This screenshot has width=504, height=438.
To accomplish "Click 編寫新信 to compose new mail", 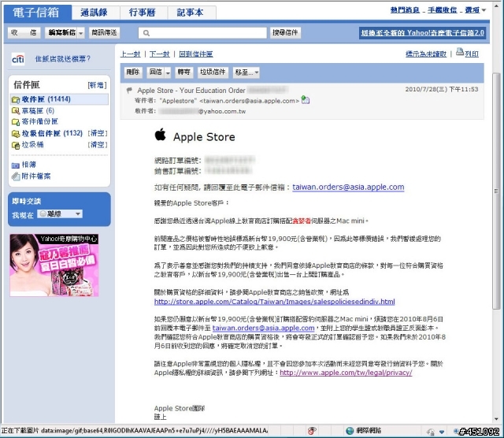I will point(61,32).
